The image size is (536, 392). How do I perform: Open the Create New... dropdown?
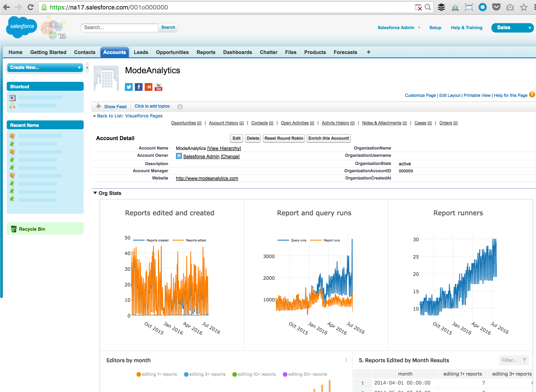[45, 68]
